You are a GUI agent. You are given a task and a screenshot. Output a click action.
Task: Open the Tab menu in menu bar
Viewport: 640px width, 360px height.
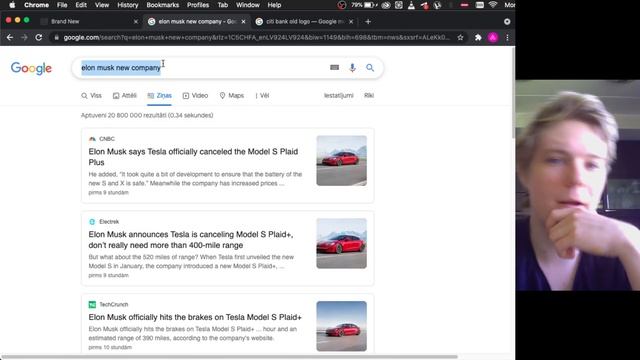pyautogui.click(x=222, y=5)
